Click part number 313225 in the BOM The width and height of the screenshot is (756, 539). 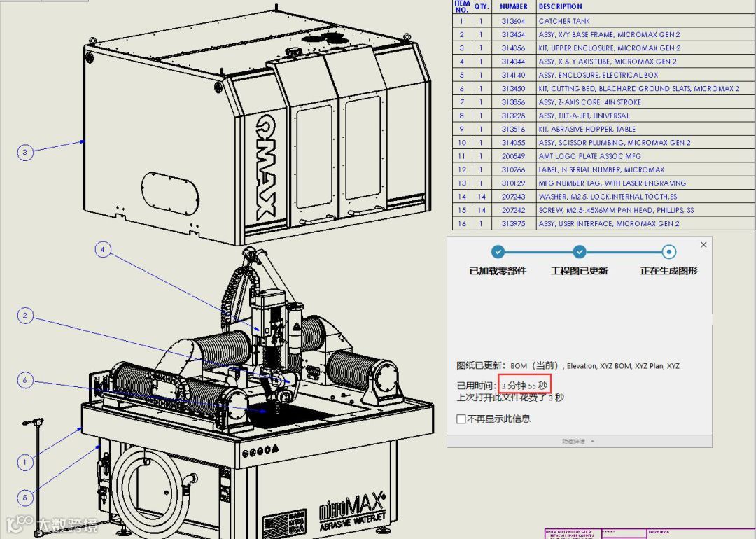514,115
